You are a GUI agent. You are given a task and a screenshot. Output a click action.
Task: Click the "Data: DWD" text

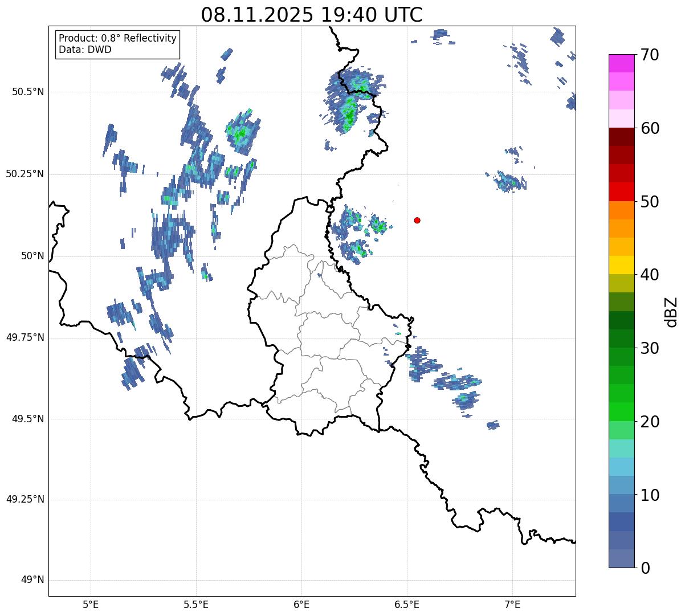coord(85,50)
